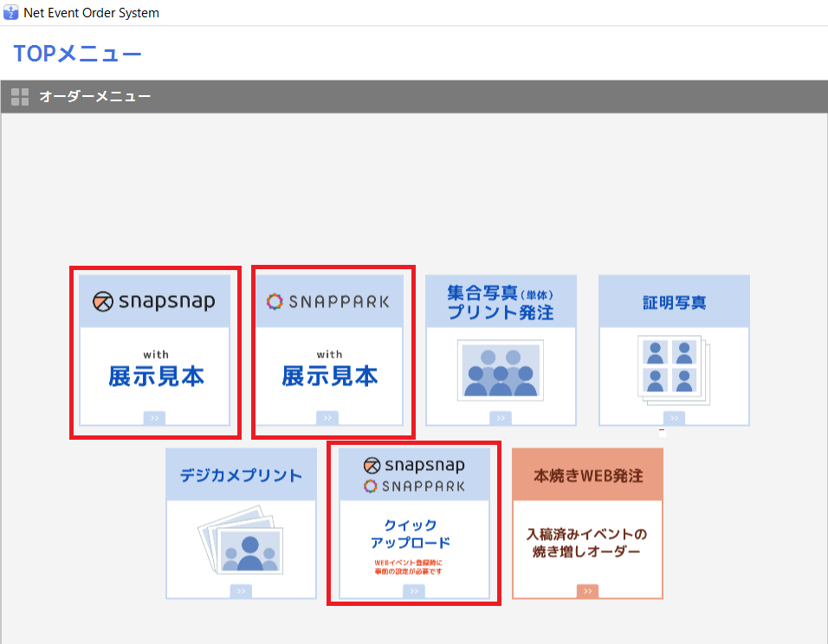Click the Net Event Order System window title
828x644 pixels.
(91, 13)
